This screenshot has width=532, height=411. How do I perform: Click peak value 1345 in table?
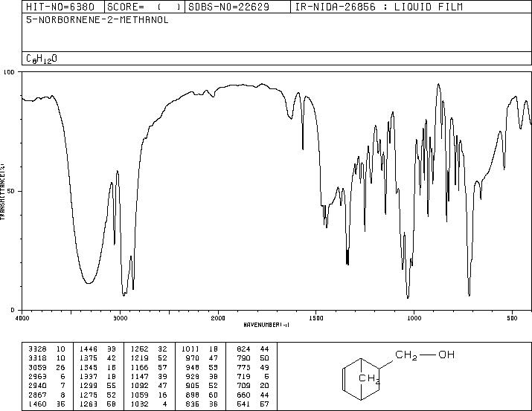click(x=89, y=367)
